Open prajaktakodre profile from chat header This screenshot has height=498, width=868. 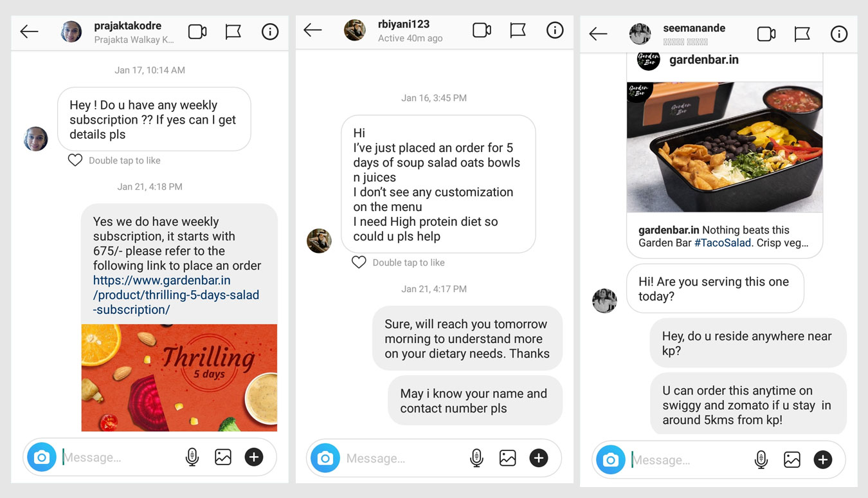(128, 32)
